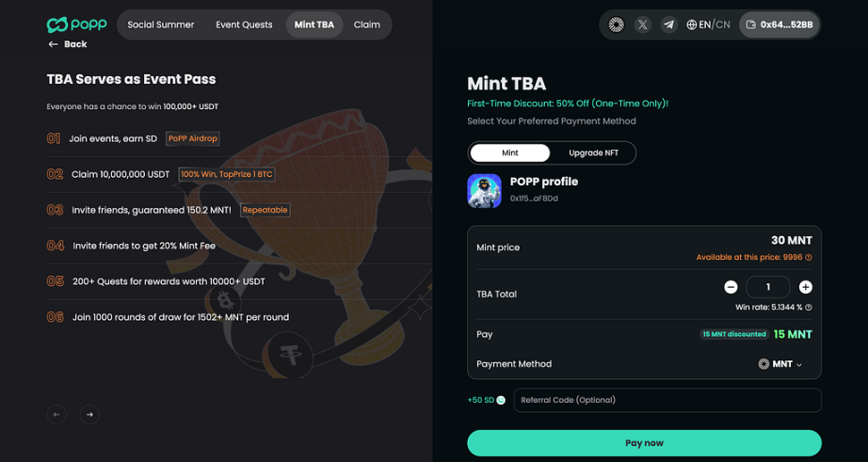Decrease TBA total with minus button

click(731, 287)
